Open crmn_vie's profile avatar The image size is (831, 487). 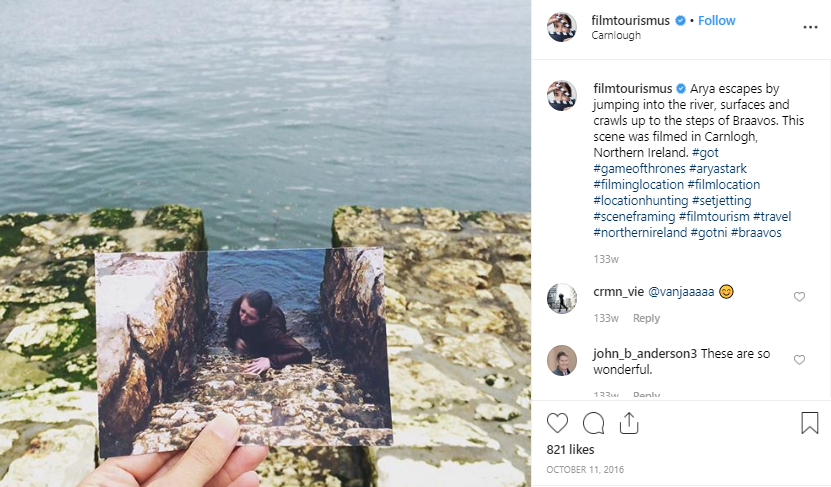pos(562,299)
